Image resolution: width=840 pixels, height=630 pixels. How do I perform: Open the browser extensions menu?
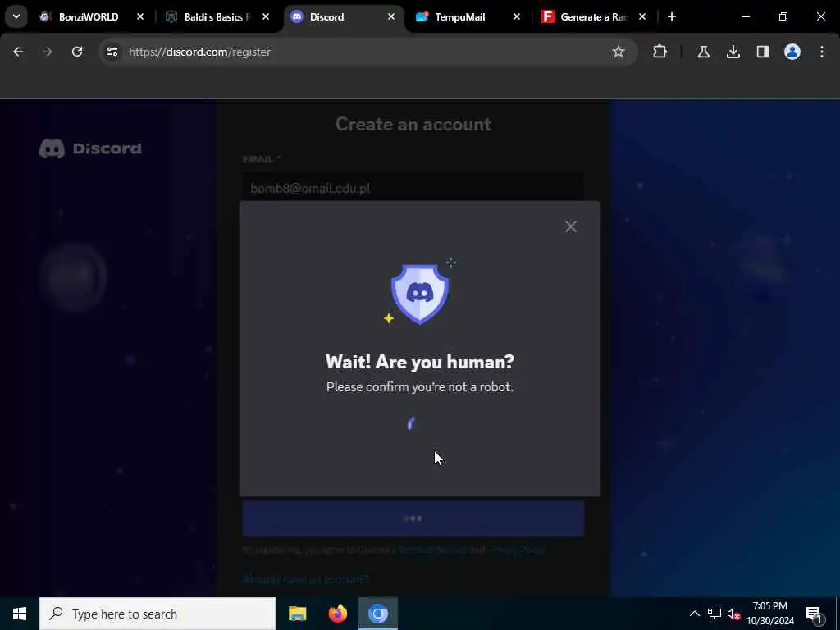click(660, 52)
